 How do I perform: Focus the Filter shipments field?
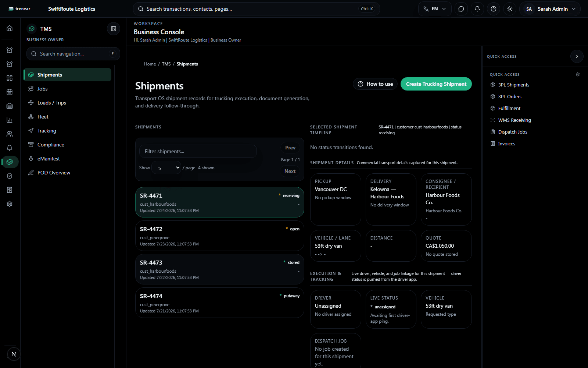point(198,151)
